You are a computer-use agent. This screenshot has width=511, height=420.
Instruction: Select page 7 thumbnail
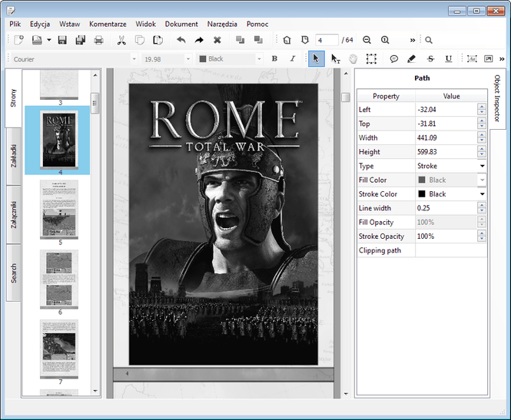59,349
